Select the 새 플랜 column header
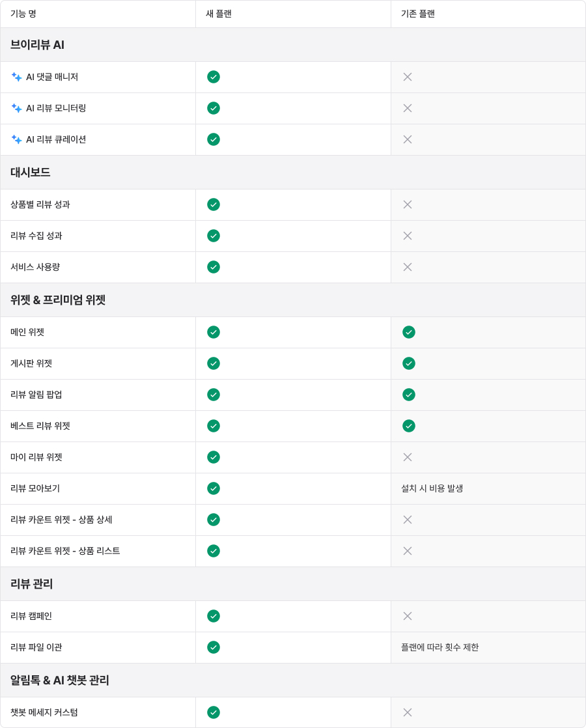This screenshot has height=728, width=586. click(219, 14)
